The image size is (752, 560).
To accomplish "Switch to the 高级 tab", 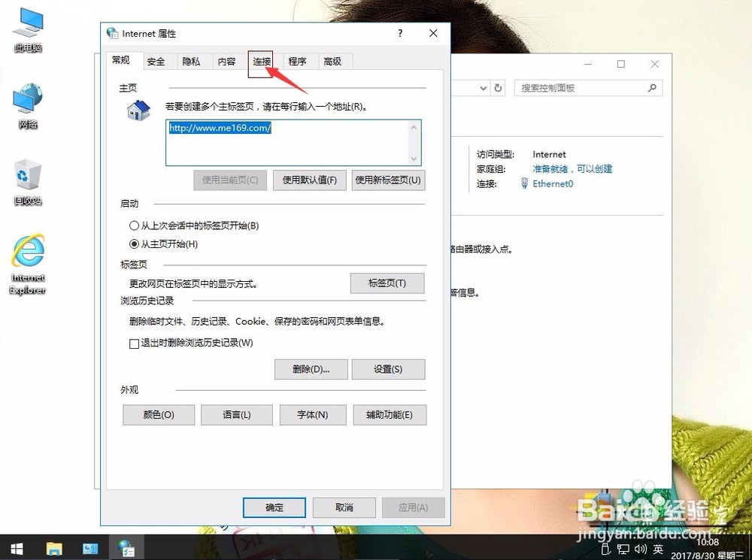I will [x=334, y=62].
